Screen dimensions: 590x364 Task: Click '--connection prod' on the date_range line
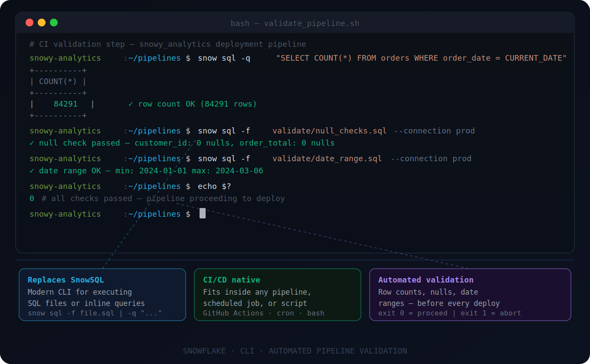[x=431, y=159]
